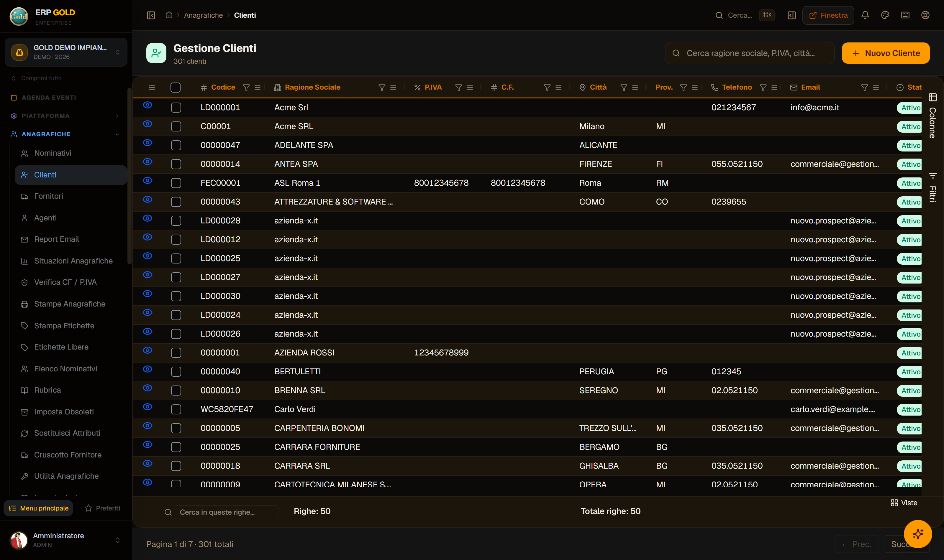The height and width of the screenshot is (560, 944).
Task: Open filter for P.IVA column
Action: (x=458, y=88)
